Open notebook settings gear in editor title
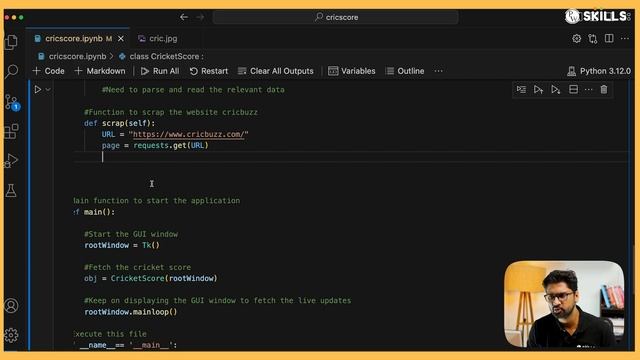This screenshot has height=360, width=640. click(x=576, y=38)
